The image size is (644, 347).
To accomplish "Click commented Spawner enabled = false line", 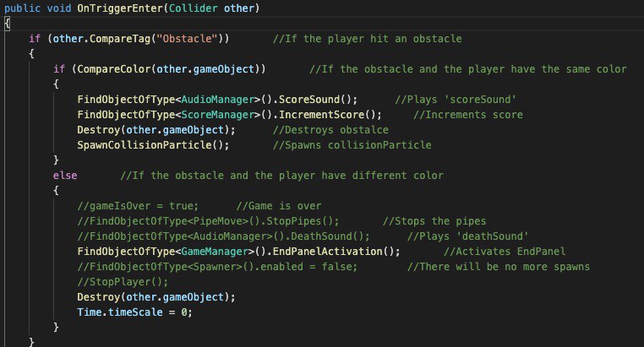I will (x=217, y=266).
